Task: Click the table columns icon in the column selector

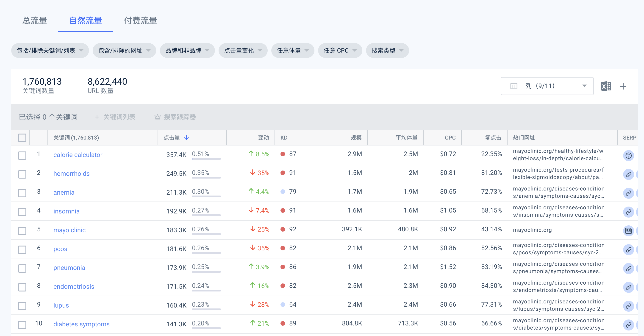Action: 514,86
